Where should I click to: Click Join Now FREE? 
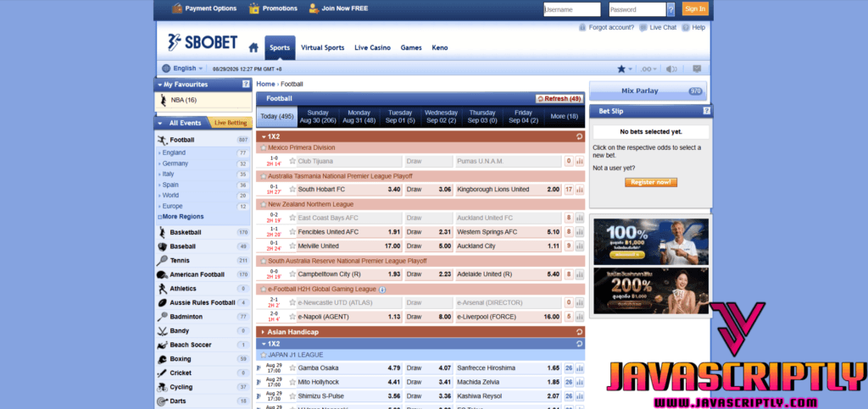(x=338, y=8)
